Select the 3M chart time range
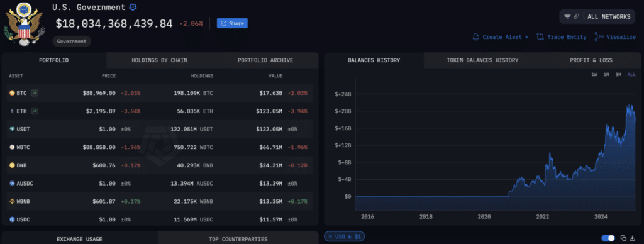The width and height of the screenshot is (644, 244). 618,75
